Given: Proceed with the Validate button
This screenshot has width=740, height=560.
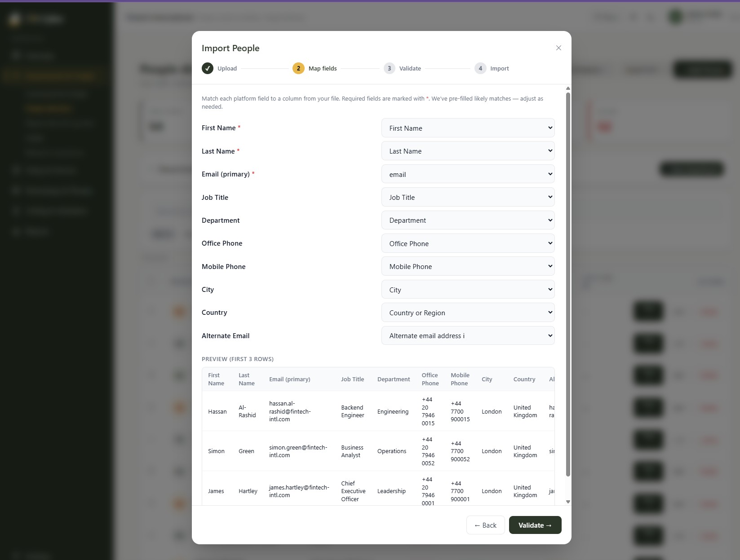Looking at the screenshot, I should pos(535,525).
